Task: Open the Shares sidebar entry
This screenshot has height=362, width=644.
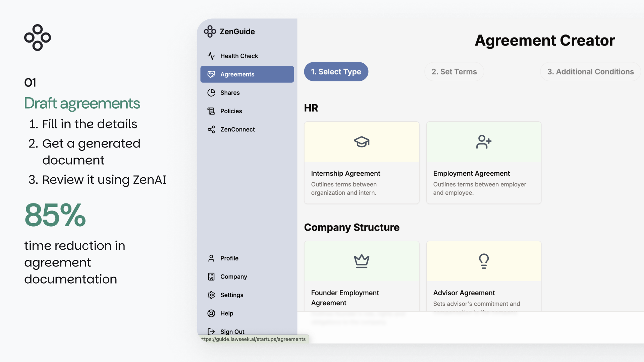Action: click(230, 93)
